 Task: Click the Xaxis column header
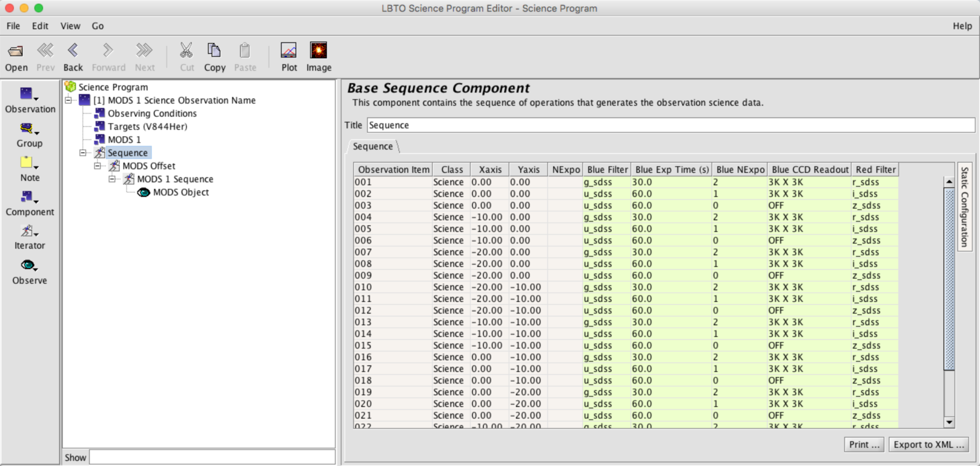490,169
